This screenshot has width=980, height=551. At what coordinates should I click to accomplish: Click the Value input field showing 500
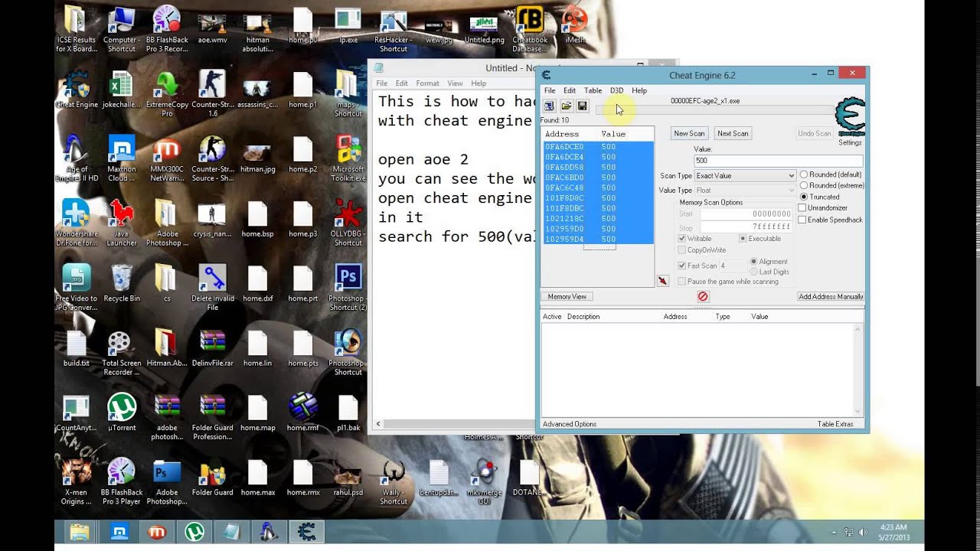click(778, 161)
